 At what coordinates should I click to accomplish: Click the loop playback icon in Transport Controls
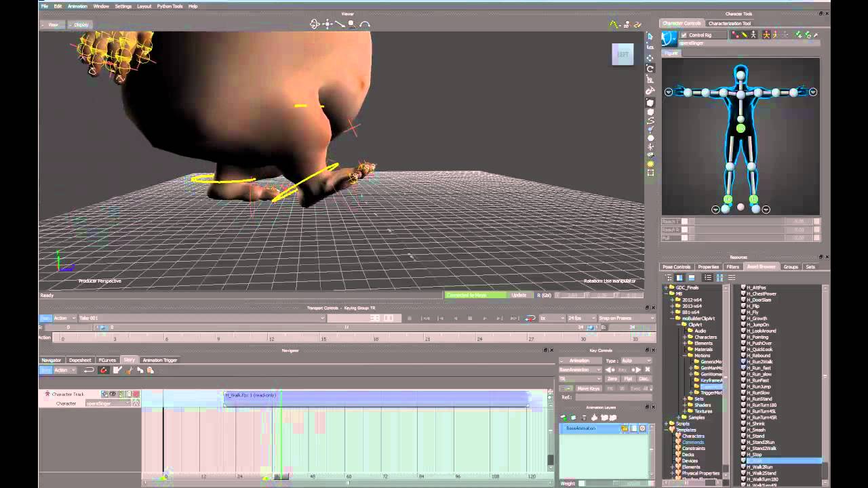[530, 318]
